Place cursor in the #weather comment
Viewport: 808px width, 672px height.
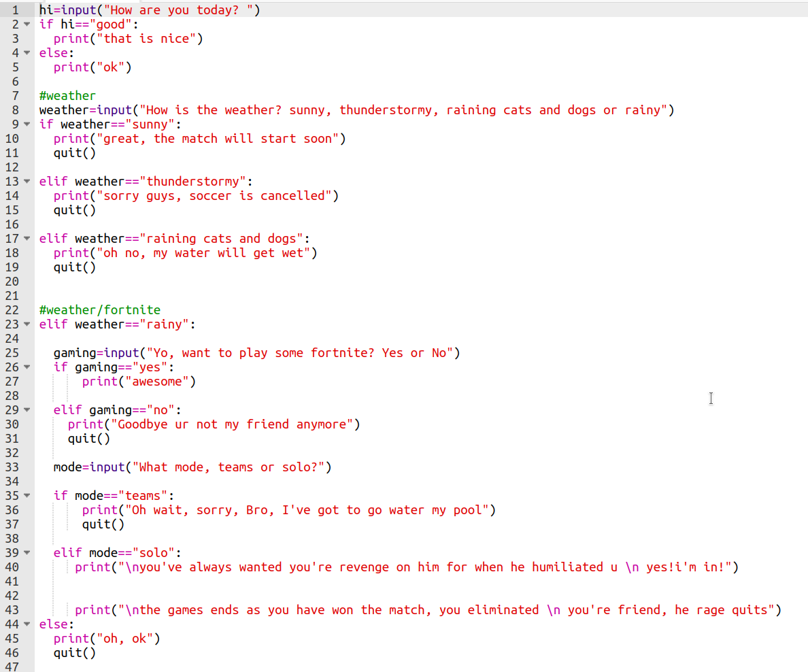67,96
